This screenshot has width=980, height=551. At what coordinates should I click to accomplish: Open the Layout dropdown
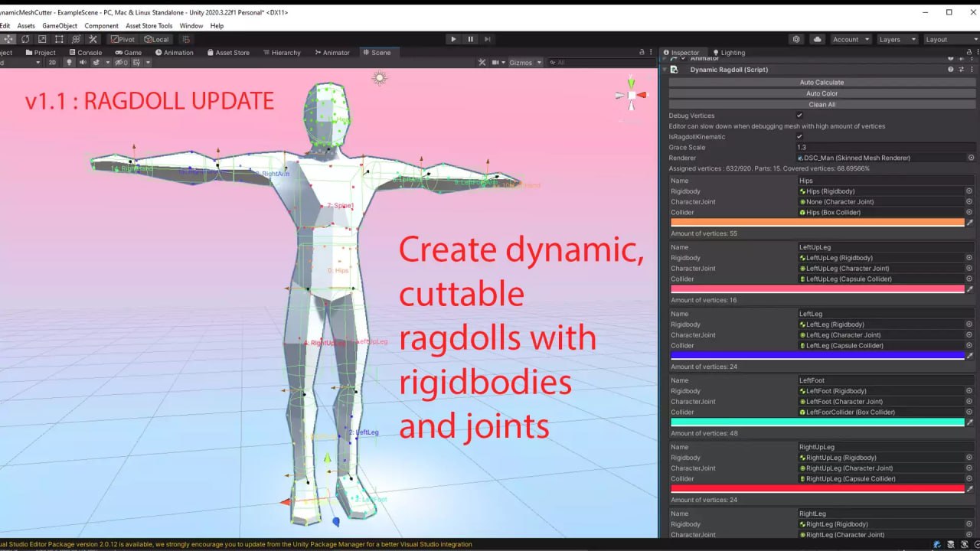(x=950, y=39)
